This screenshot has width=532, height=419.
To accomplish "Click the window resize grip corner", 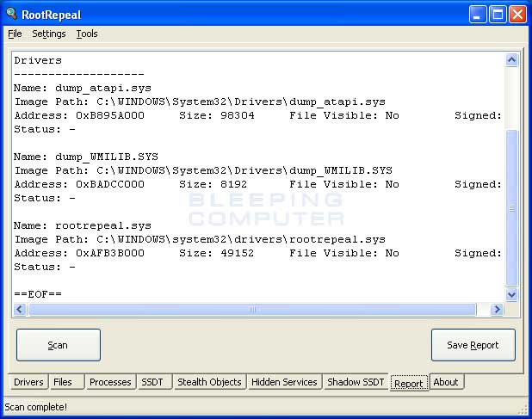I will pos(523,410).
